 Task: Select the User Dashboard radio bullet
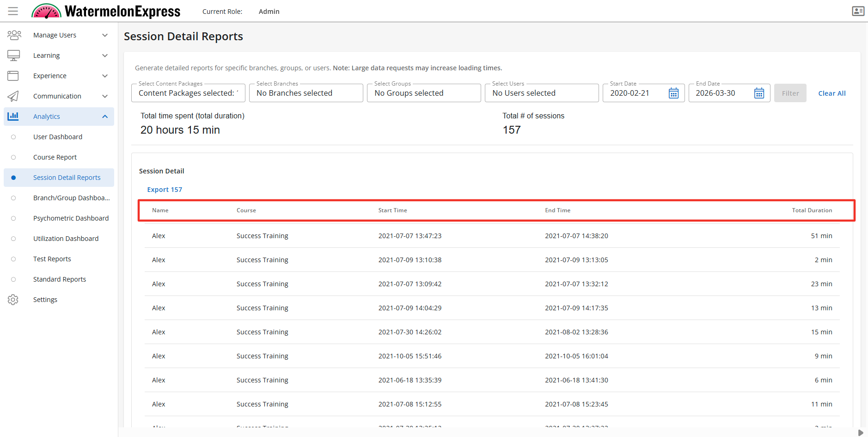click(13, 137)
